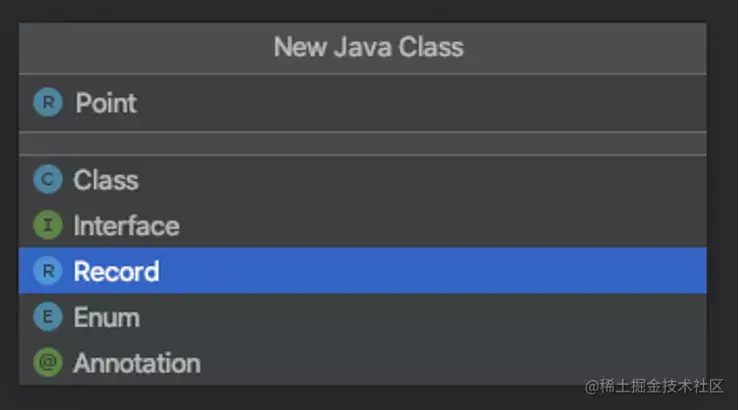Click the Enum "E" icon
The width and height of the screenshot is (739, 410).
coord(47,317)
